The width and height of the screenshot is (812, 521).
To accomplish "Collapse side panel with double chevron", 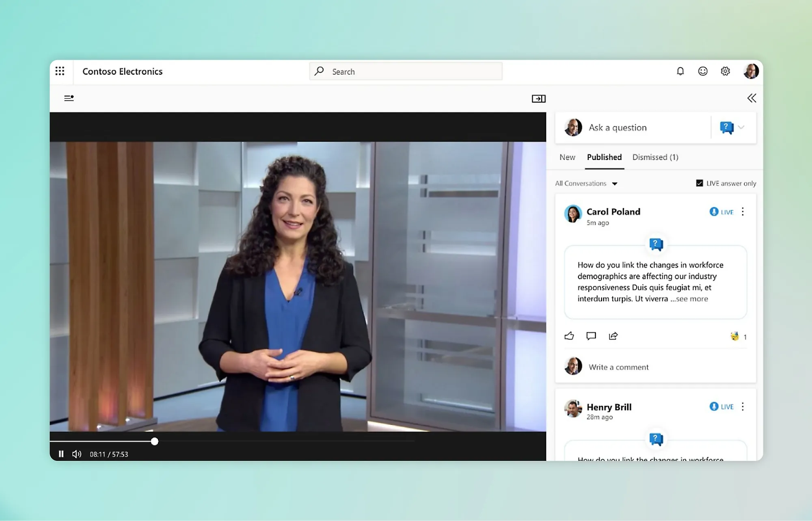I will [752, 98].
